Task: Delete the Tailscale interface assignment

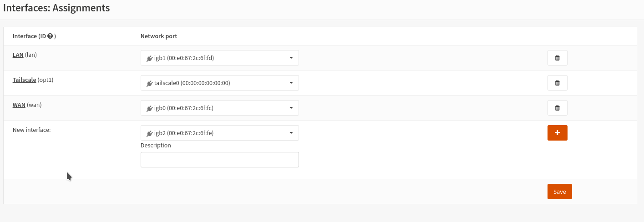Action: tap(557, 83)
